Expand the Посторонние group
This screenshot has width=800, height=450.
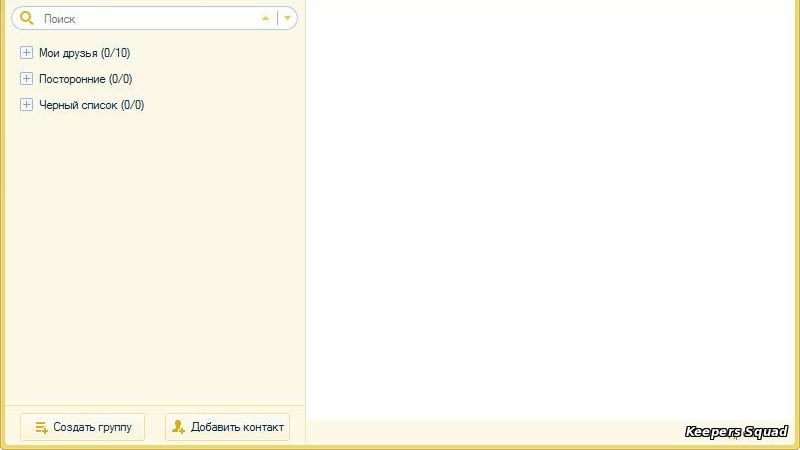tap(26, 79)
